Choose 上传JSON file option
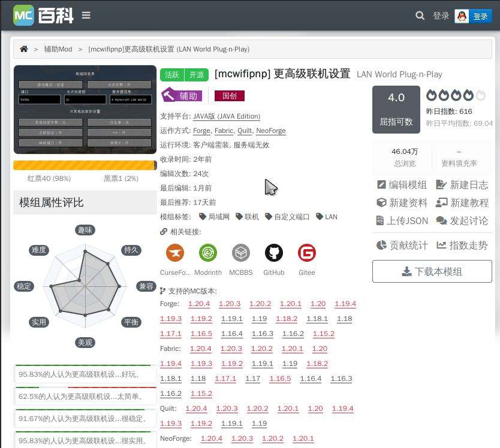Viewport: 500px width, 448px height. [x=402, y=221]
